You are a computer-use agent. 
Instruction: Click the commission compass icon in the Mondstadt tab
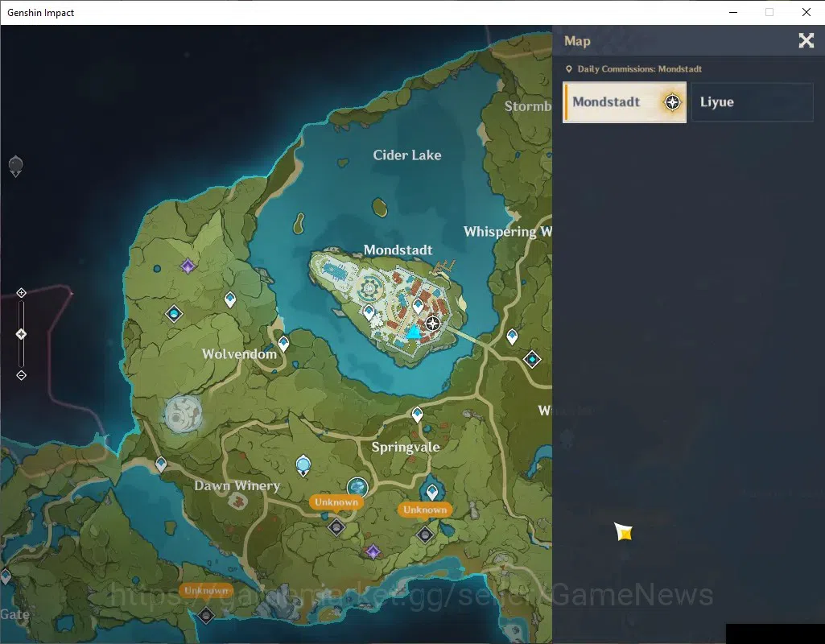[x=672, y=102]
